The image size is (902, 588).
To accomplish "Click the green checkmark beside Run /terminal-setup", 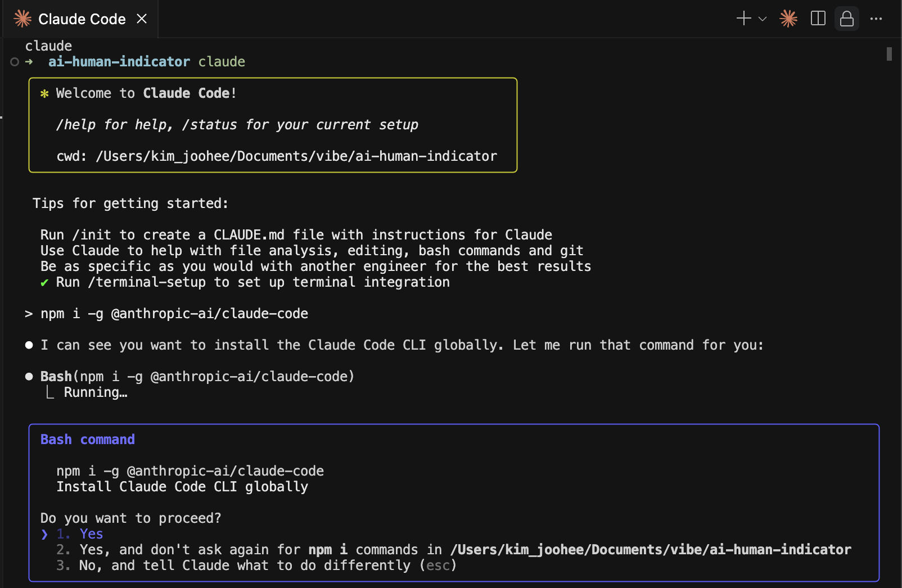I will pos(44,283).
